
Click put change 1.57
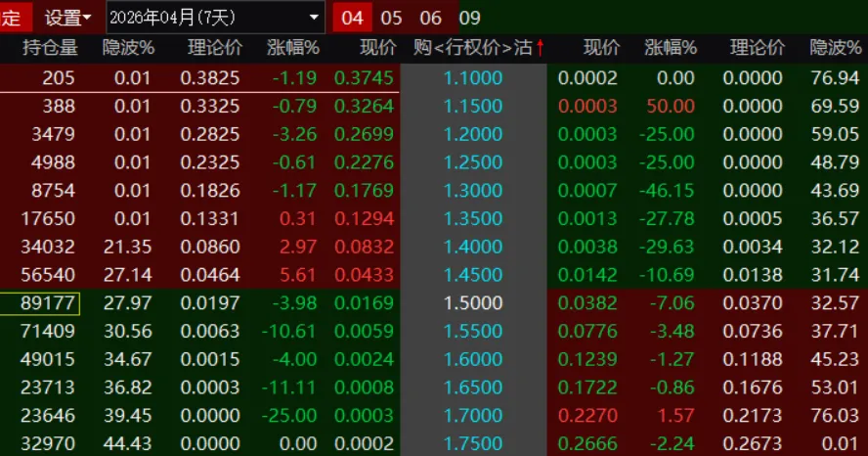675,416
